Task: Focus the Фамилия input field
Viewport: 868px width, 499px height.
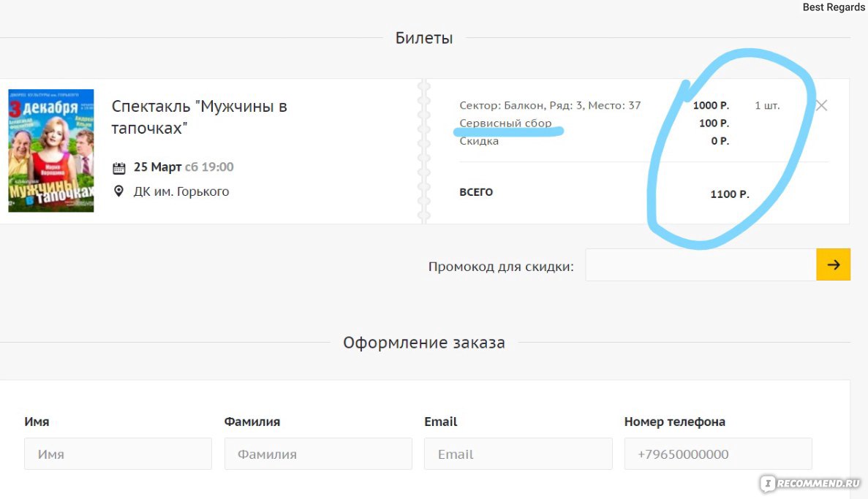Action: click(318, 454)
